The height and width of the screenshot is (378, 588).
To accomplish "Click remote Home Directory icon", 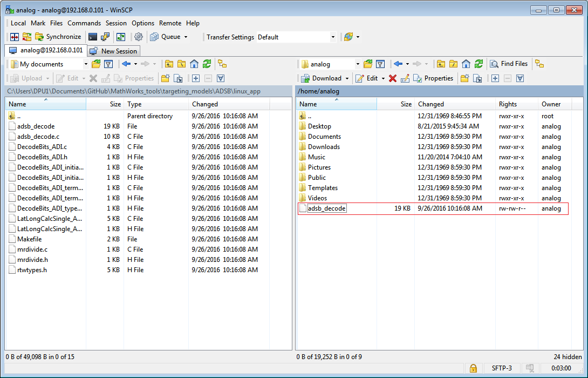I will [466, 64].
